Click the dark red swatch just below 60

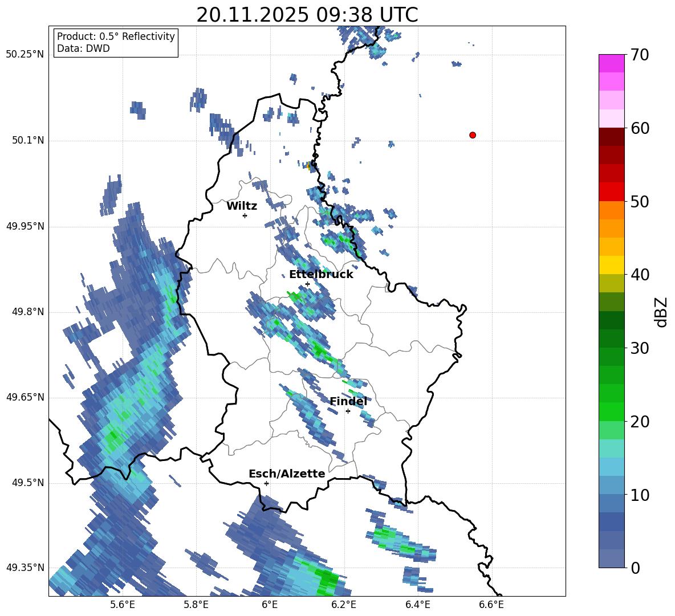[611, 136]
